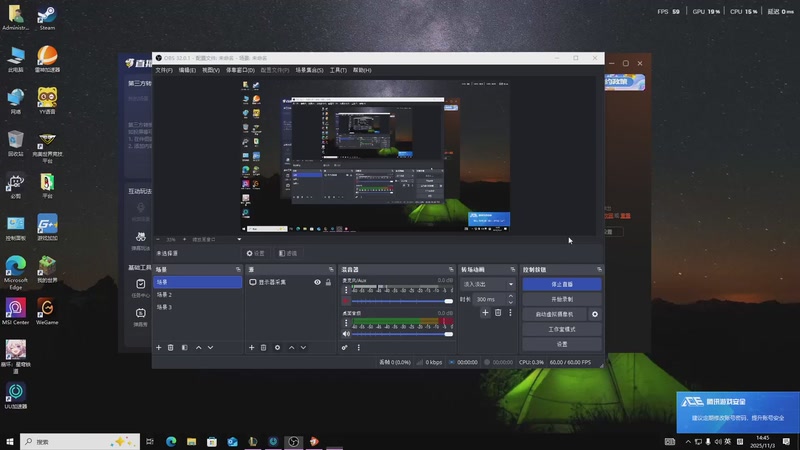This screenshot has height=450, width=800.
Task: Open the 文件(F) menu
Action: pyautogui.click(x=163, y=71)
